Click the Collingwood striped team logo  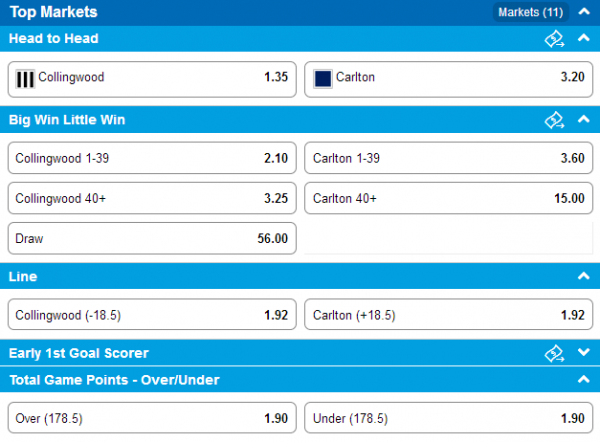pos(25,79)
